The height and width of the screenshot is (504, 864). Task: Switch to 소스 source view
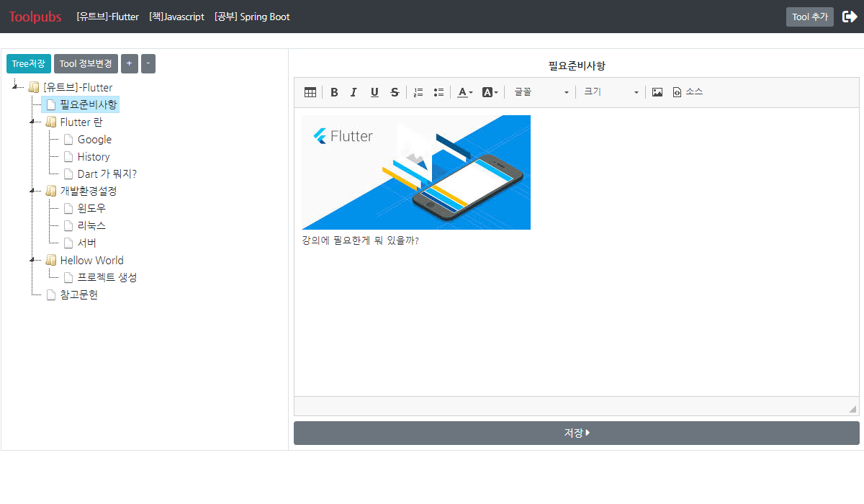pyautogui.click(x=688, y=92)
